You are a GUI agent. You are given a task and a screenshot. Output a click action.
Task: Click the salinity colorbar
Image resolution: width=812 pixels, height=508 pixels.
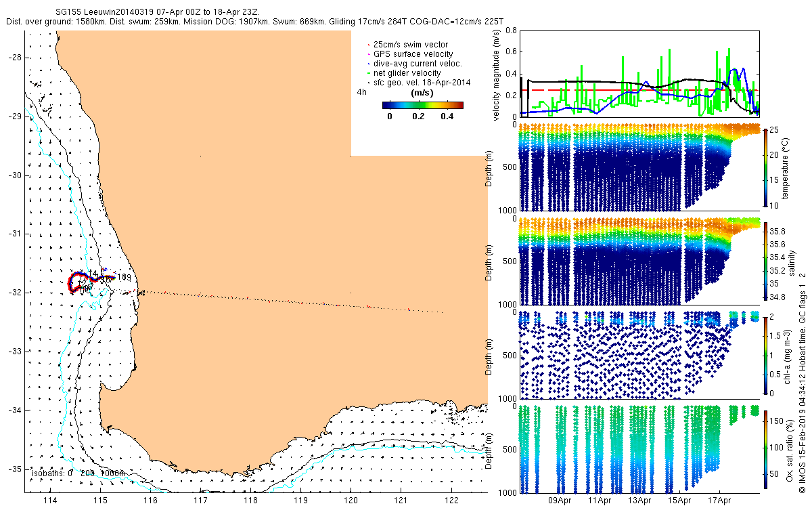[765, 260]
